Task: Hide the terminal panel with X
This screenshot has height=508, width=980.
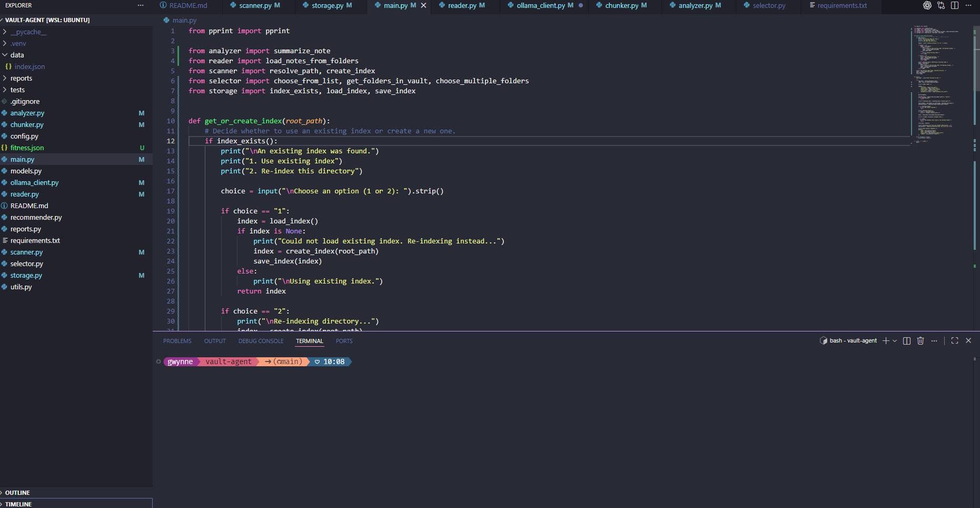Action: pos(968,341)
